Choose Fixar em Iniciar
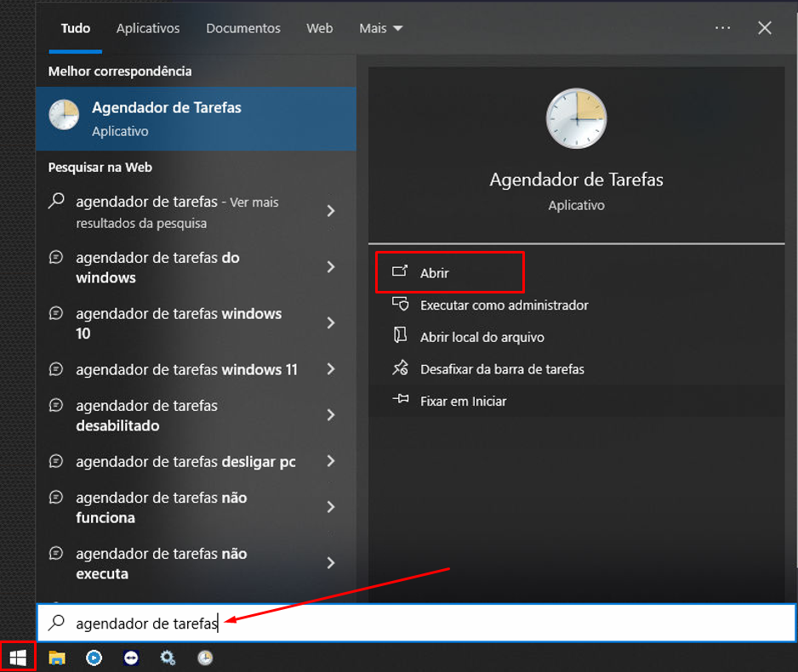This screenshot has height=672, width=798. (463, 401)
